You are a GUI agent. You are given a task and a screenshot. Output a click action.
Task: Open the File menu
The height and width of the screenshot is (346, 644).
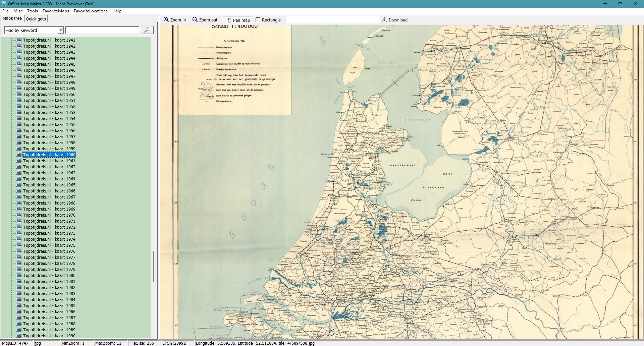(5, 11)
